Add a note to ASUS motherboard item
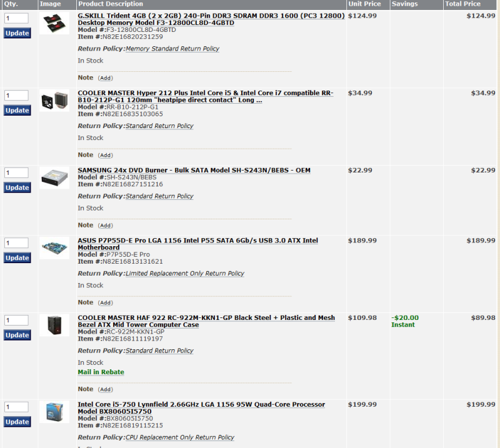 (106, 302)
